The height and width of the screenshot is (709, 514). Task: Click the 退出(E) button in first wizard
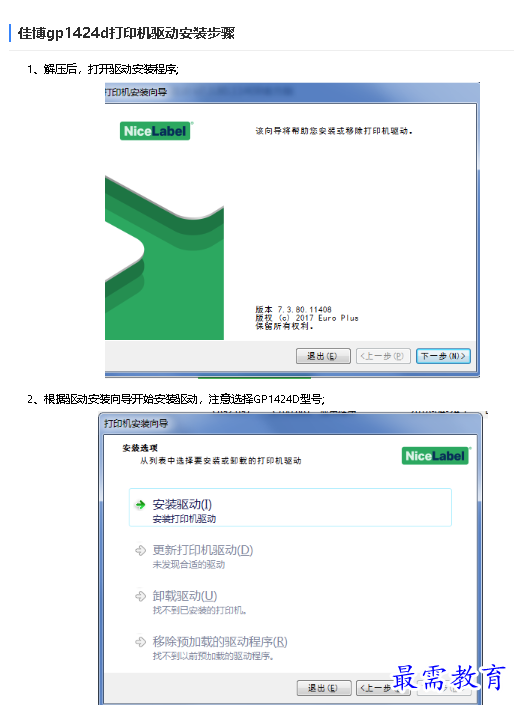coord(323,356)
